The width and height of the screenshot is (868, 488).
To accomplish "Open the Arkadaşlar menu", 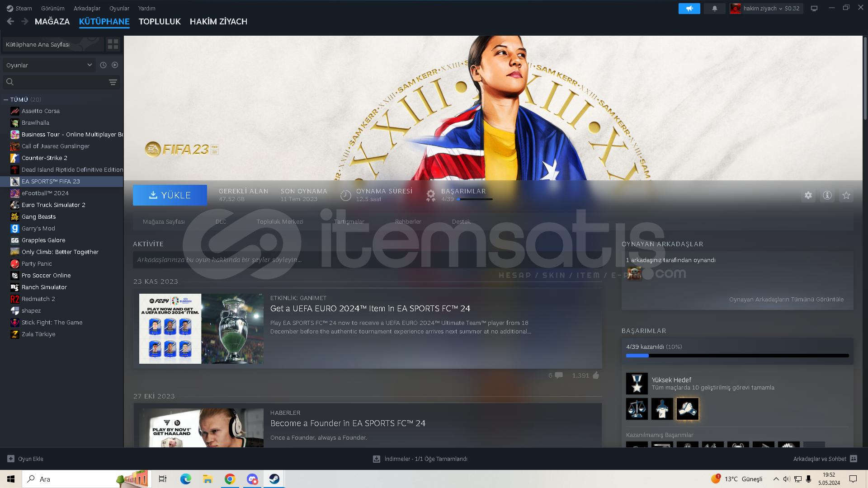I will pos(87,8).
